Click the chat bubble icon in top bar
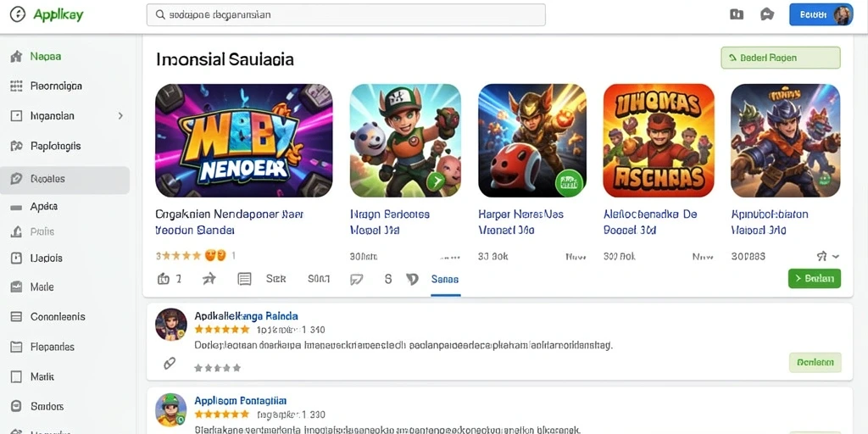This screenshot has width=868, height=434. pyautogui.click(x=767, y=15)
